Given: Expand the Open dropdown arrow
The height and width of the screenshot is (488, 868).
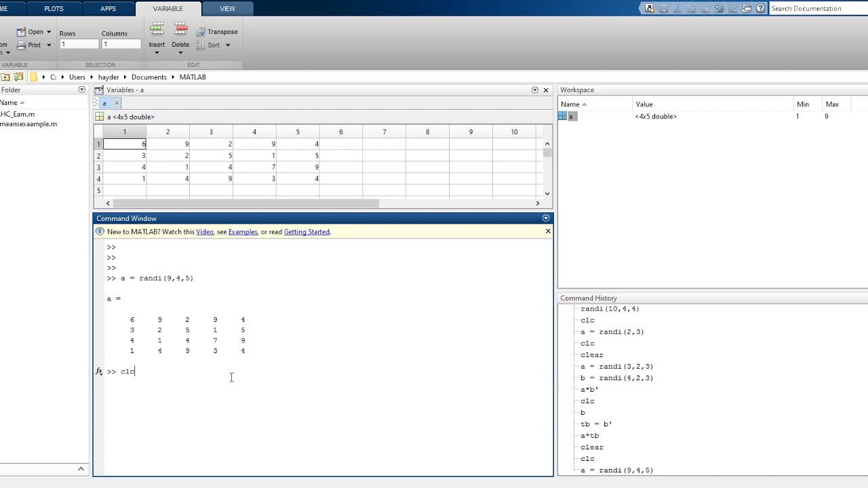Looking at the screenshot, I should pyautogui.click(x=49, y=32).
